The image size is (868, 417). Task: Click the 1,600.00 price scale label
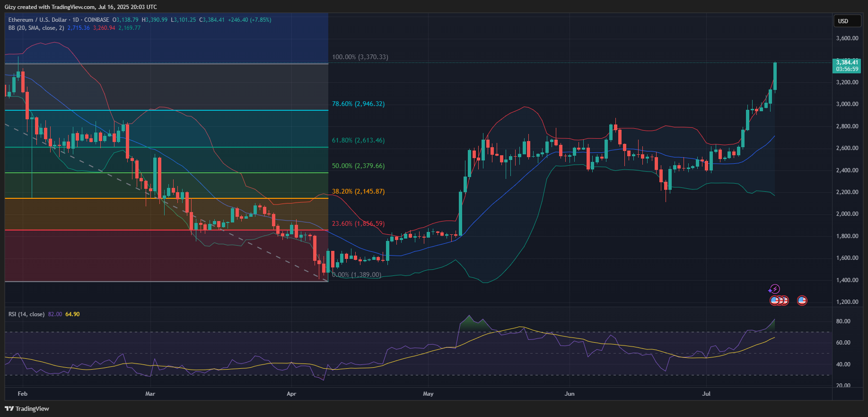pos(847,258)
